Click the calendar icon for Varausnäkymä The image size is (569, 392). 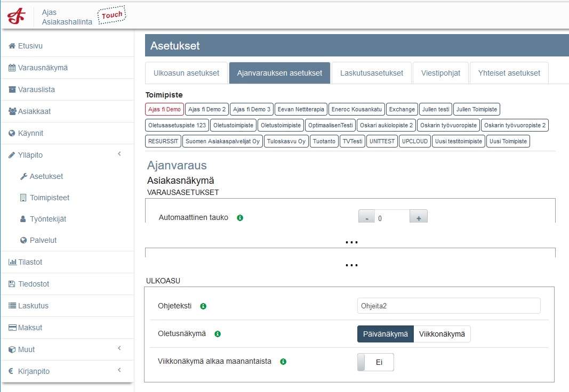click(x=12, y=68)
